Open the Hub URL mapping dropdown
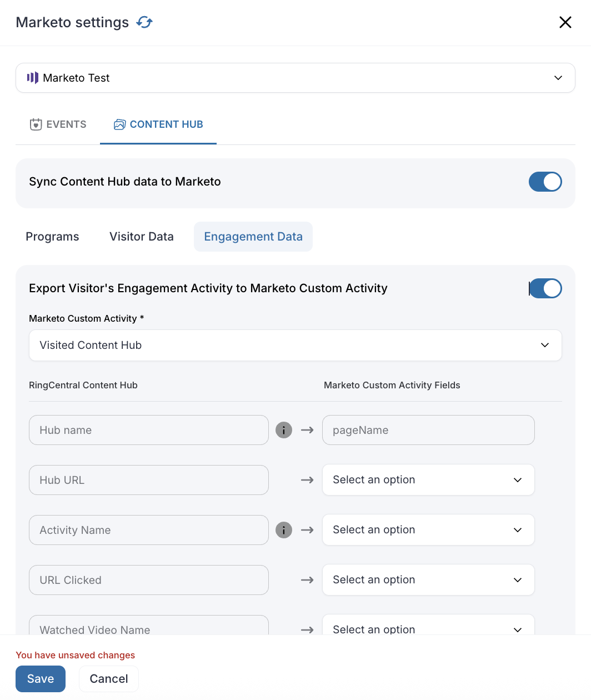Screen dimensions: 591x700 click(x=428, y=480)
